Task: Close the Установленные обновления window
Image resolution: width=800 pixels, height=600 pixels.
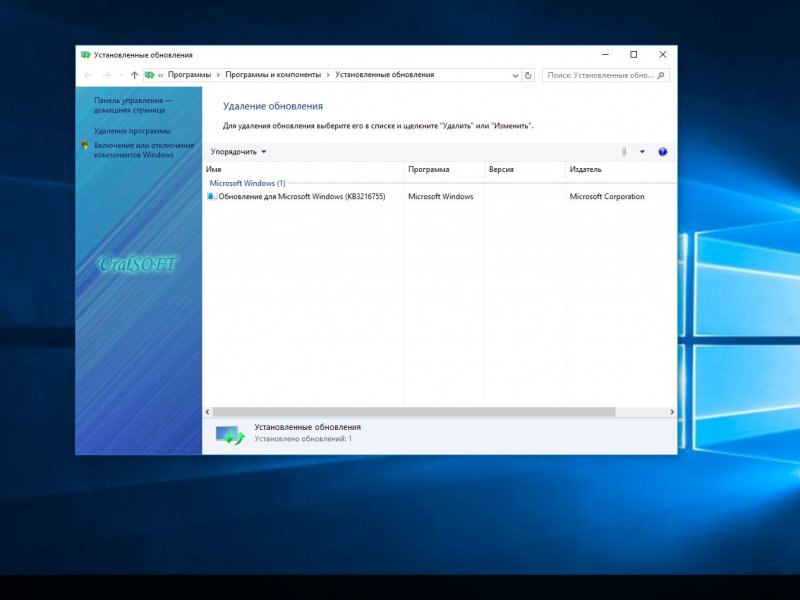Action: click(x=663, y=54)
